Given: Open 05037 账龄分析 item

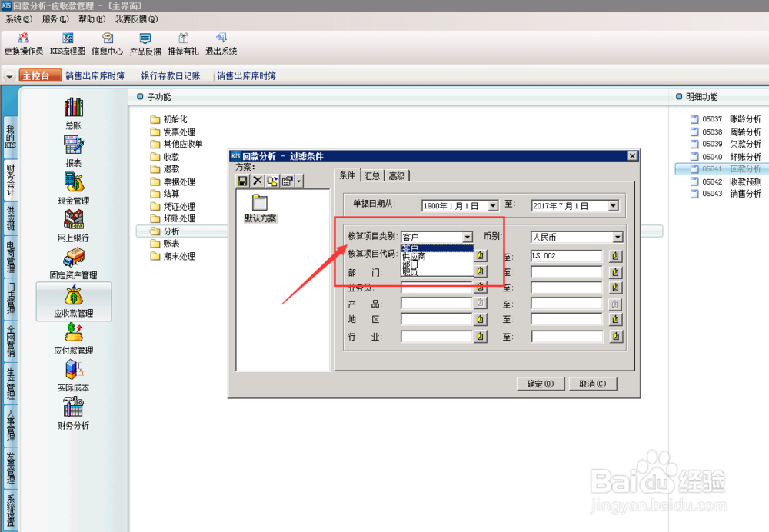Looking at the screenshot, I should (726, 119).
